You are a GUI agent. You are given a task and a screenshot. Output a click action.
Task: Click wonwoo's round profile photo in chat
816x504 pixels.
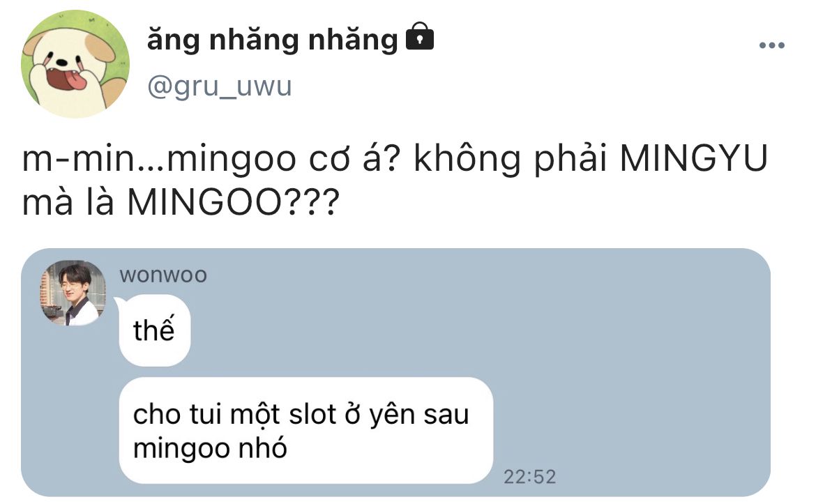tap(73, 293)
